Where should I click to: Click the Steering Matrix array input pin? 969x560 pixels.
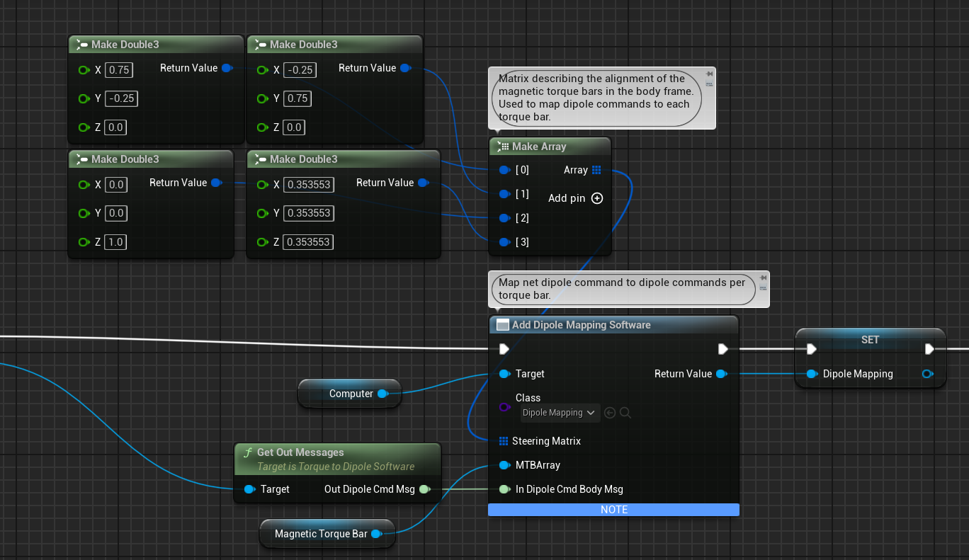(504, 441)
